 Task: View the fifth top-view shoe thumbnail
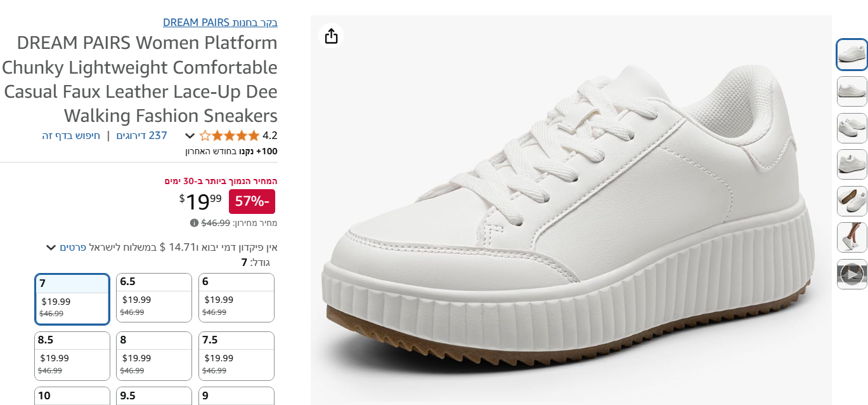pyautogui.click(x=852, y=201)
